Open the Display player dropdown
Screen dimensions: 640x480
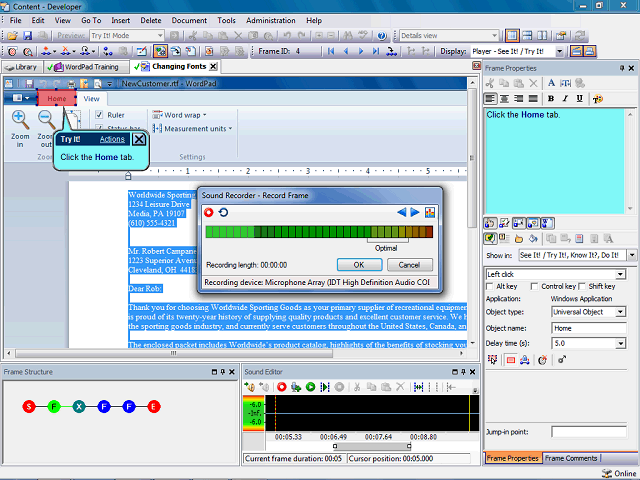(560, 51)
